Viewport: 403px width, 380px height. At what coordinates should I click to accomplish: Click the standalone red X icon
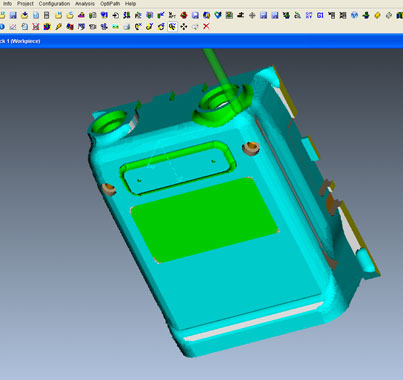pos(206,26)
